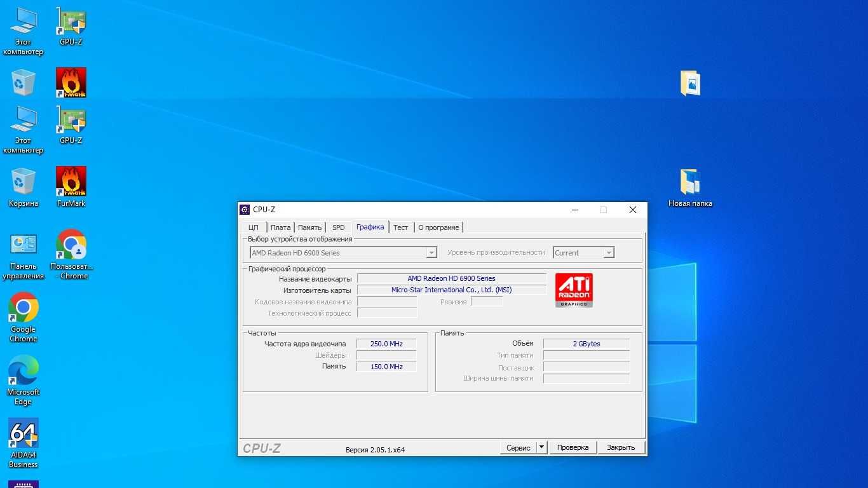
Task: Switch to the Плата tab
Action: 280,227
